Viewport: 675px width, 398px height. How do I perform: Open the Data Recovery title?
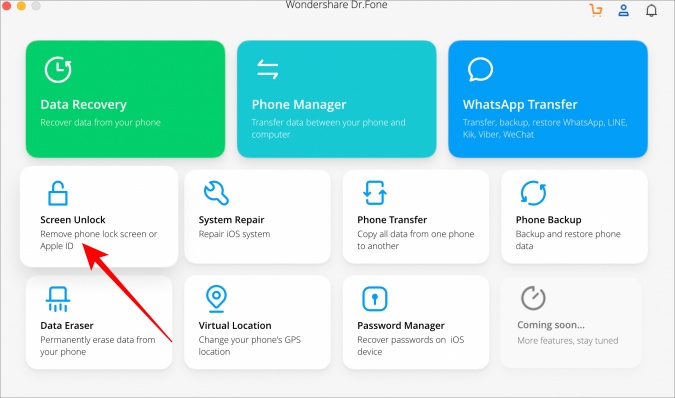pyautogui.click(x=84, y=105)
